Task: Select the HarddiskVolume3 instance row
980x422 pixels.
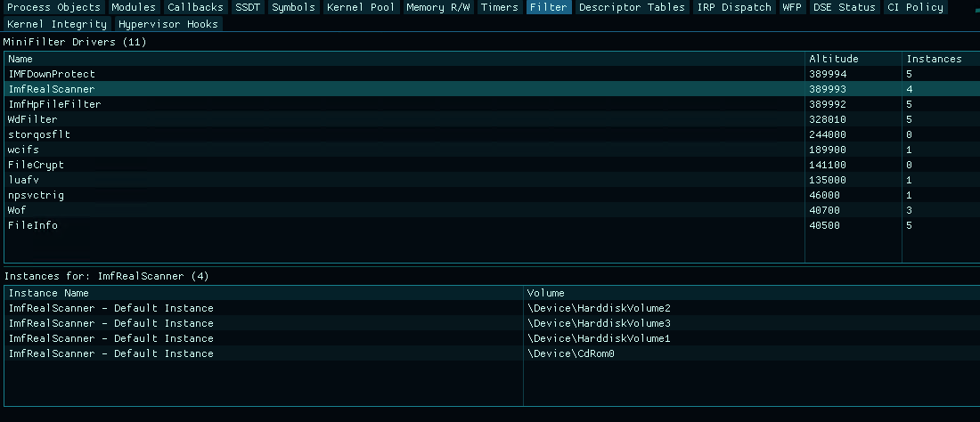Action: tap(493, 323)
